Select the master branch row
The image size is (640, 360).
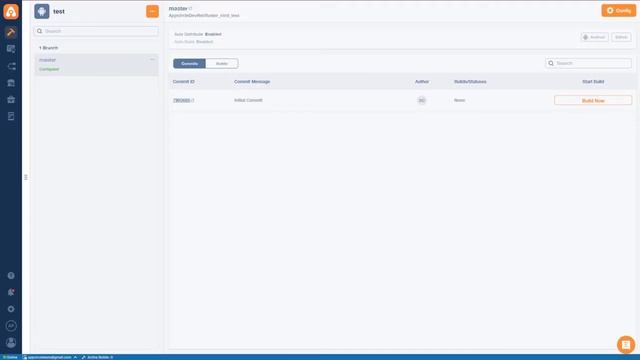coord(96,64)
